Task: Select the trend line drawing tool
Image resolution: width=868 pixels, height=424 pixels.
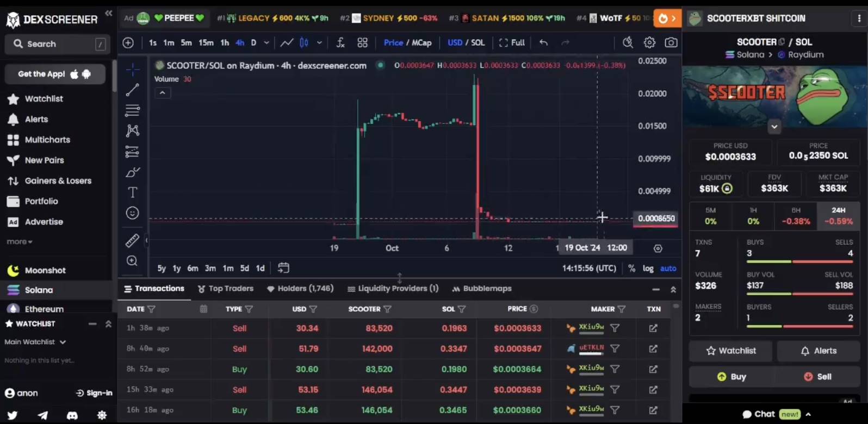Action: [x=132, y=90]
